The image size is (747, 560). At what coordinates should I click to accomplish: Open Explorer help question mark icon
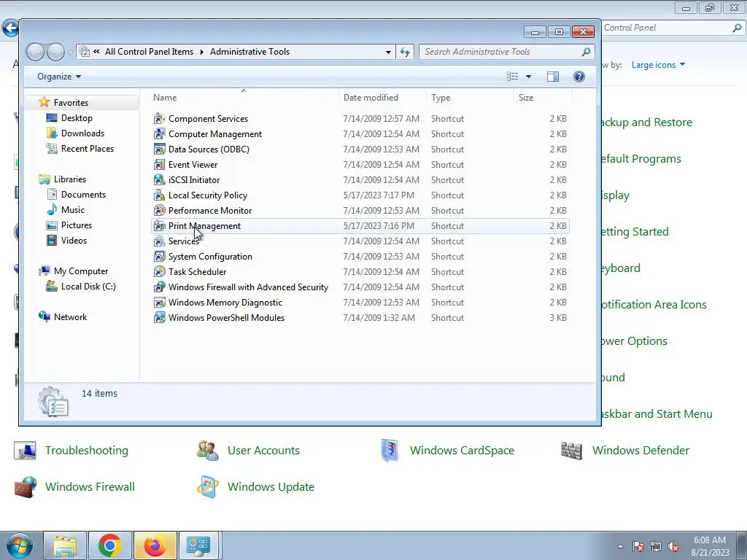point(578,77)
